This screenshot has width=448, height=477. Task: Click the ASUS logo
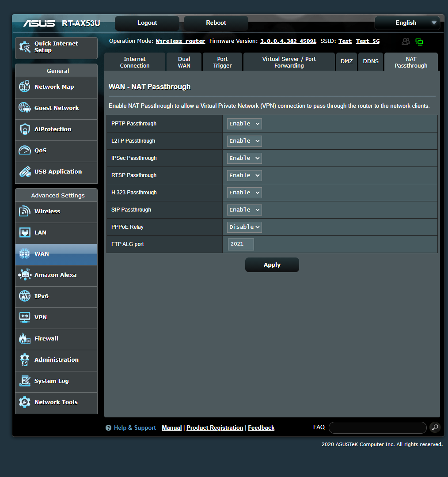point(39,23)
